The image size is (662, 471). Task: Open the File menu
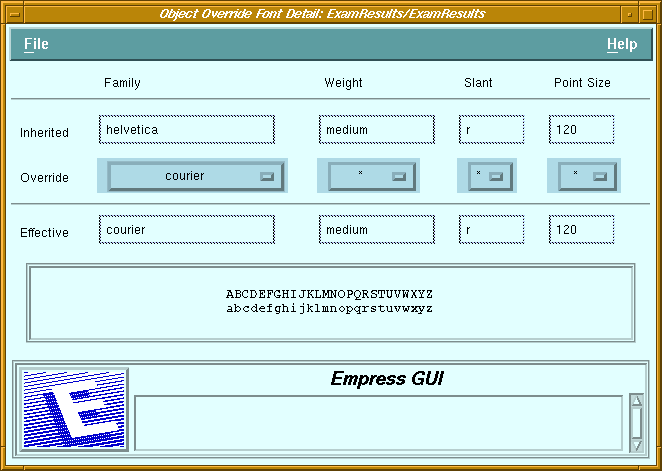click(36, 44)
